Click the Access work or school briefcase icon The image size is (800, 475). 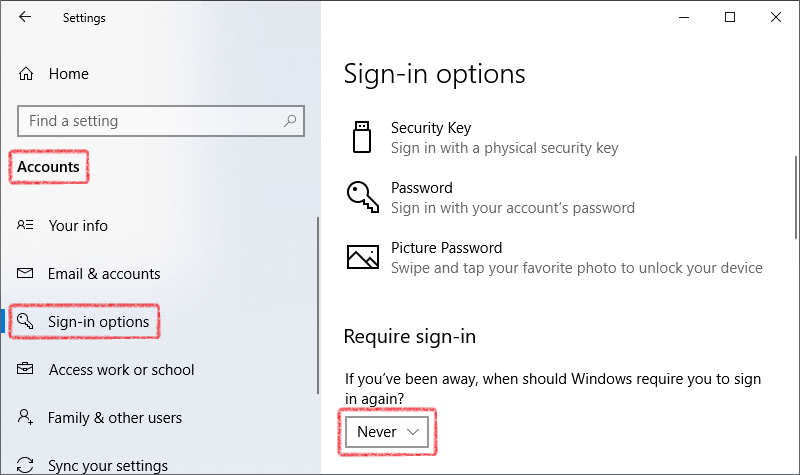click(25, 368)
